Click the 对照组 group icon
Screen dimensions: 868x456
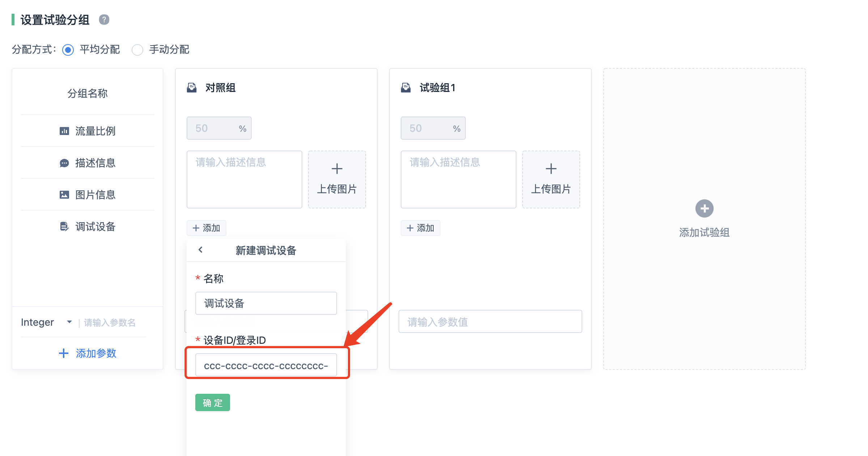click(192, 88)
